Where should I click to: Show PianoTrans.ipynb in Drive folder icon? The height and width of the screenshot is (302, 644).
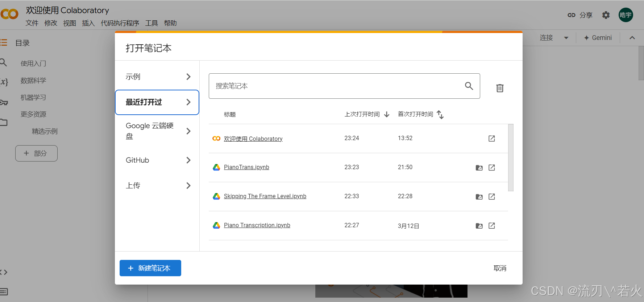pyautogui.click(x=479, y=168)
